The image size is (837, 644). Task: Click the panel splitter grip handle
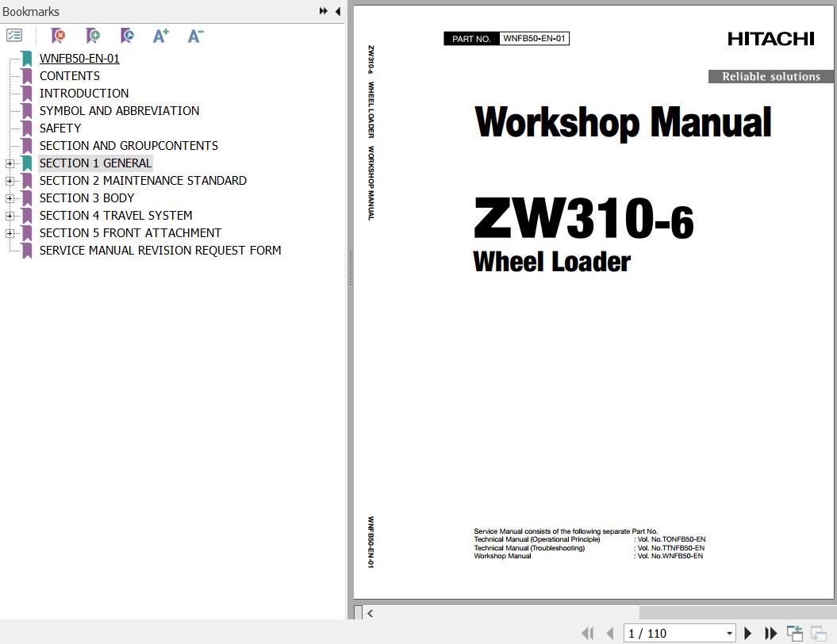pos(351,268)
